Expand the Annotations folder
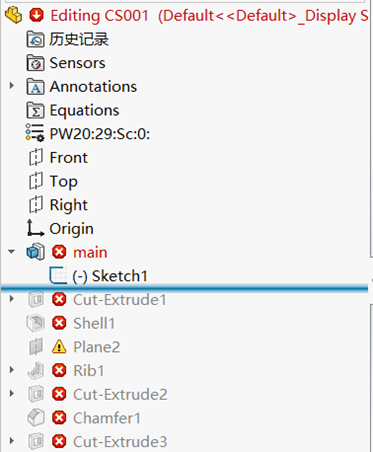The height and width of the screenshot is (452, 373). click(x=12, y=86)
